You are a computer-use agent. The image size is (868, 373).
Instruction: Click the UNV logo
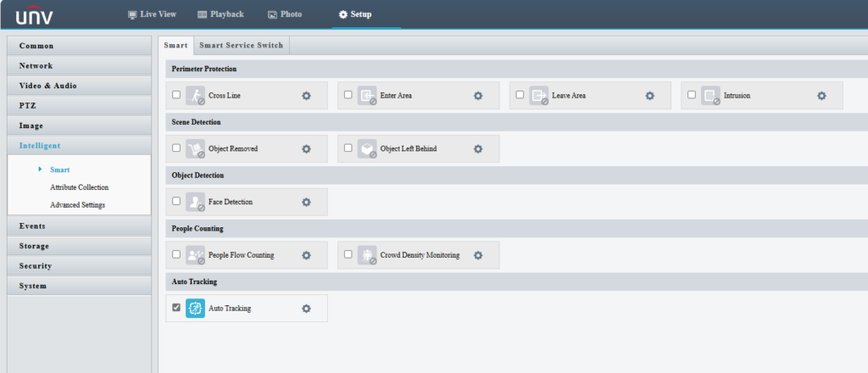point(34,15)
